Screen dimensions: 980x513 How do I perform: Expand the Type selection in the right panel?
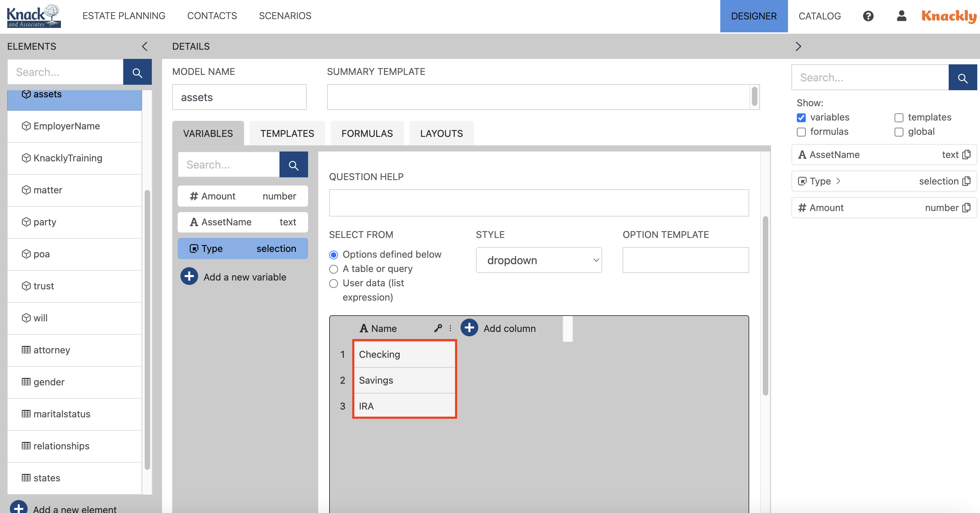(839, 181)
